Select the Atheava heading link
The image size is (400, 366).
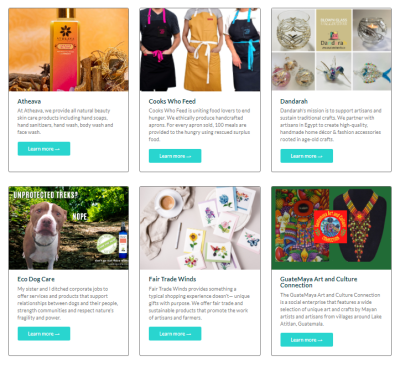(x=29, y=101)
